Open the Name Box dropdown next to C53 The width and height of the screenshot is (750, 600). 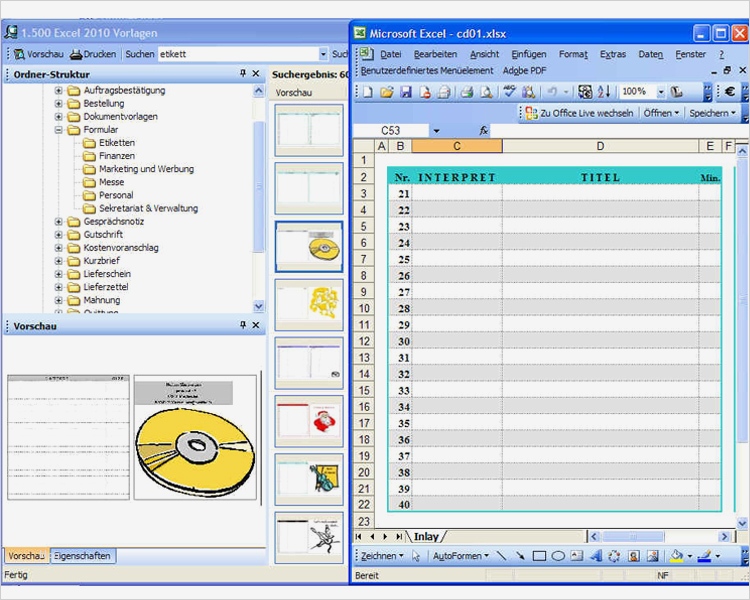coord(436,131)
